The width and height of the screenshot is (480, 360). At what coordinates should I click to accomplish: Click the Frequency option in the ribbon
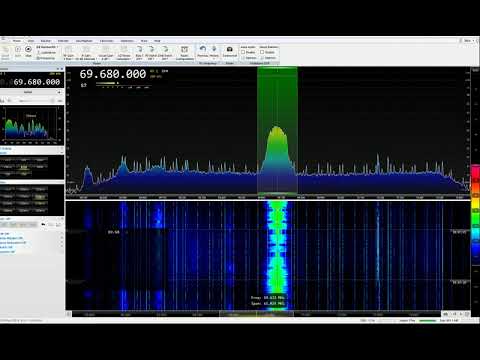tap(46, 58)
